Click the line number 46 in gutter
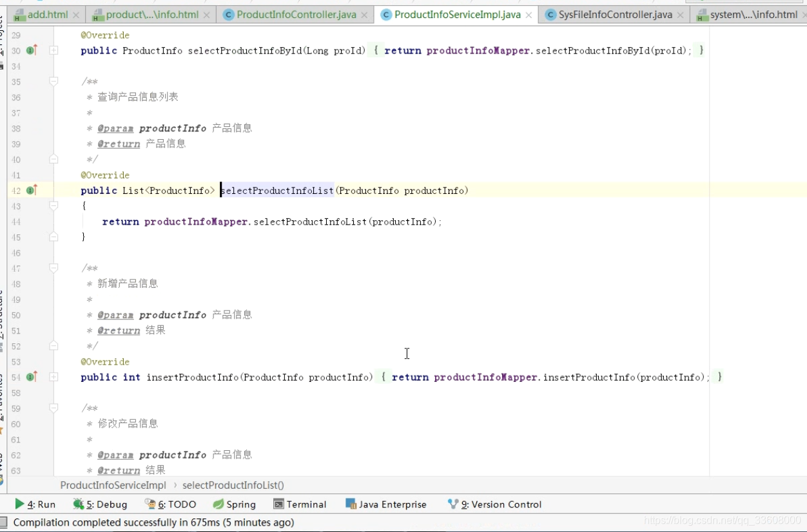 coord(16,252)
